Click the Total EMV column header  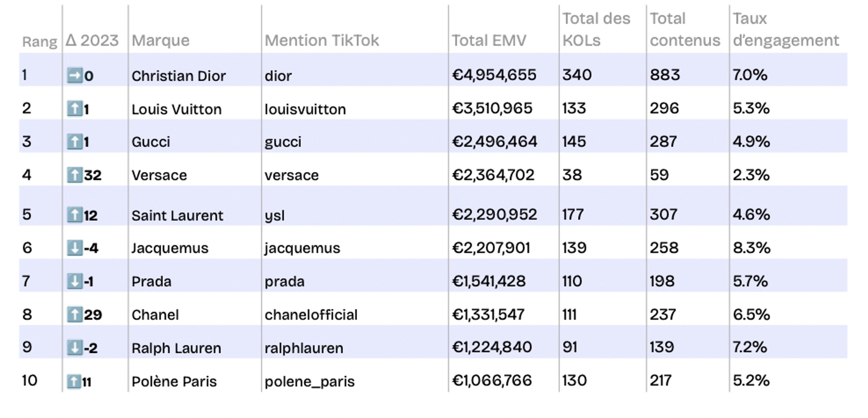tap(489, 40)
